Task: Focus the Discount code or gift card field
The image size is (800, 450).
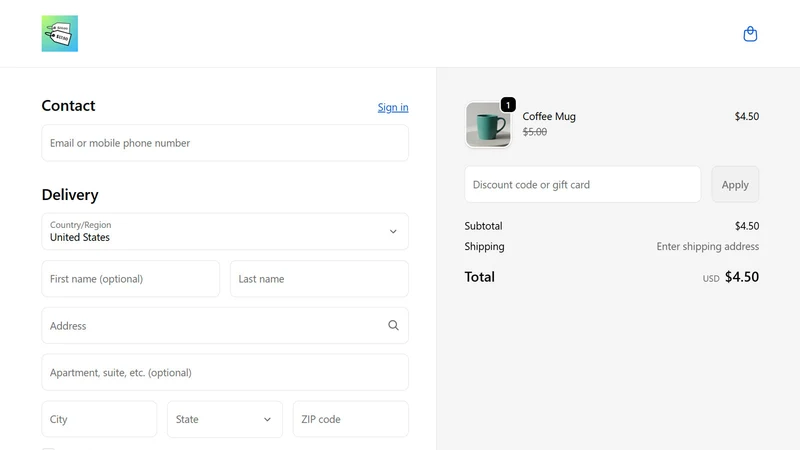Action: pyautogui.click(x=583, y=184)
